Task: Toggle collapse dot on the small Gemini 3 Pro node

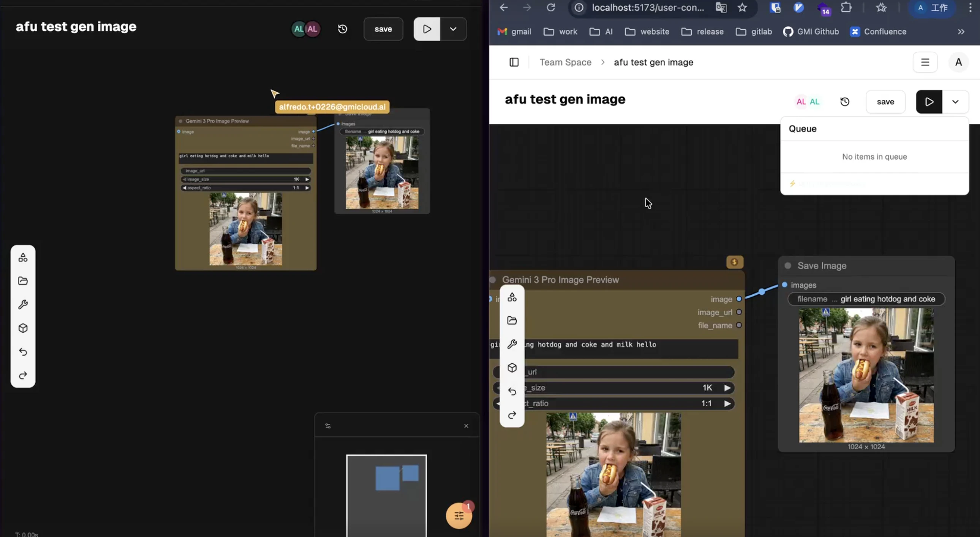Action: click(181, 121)
